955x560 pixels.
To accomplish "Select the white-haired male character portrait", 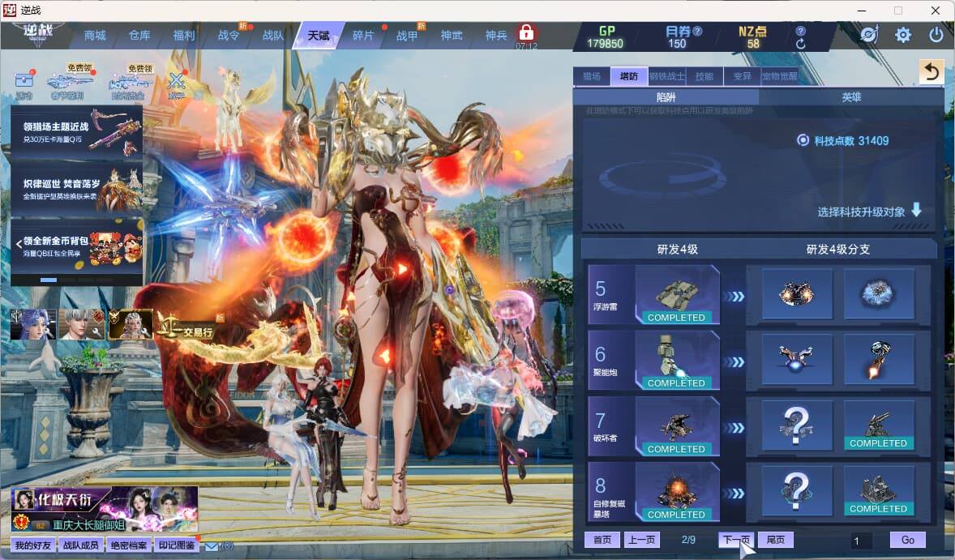I will [x=81, y=324].
